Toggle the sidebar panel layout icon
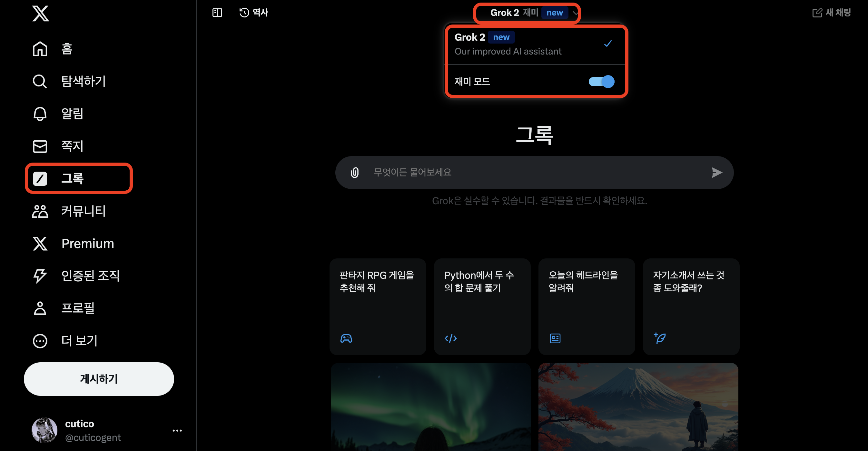 pos(217,13)
